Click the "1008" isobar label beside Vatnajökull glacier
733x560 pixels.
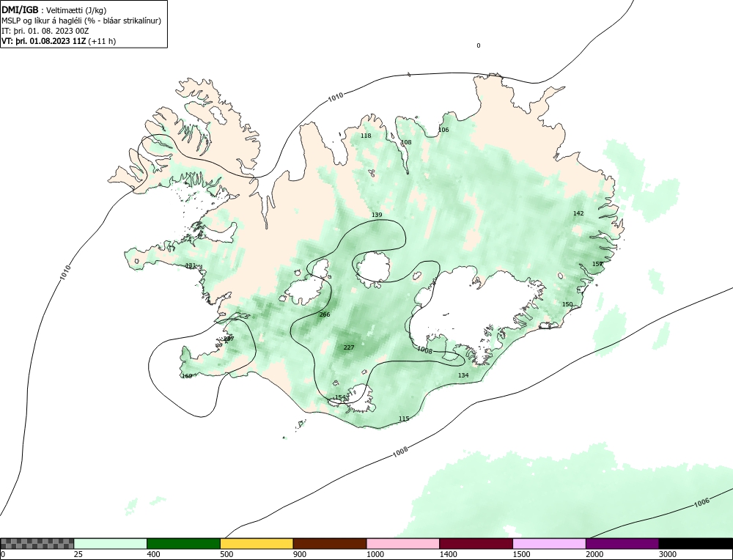click(x=424, y=350)
